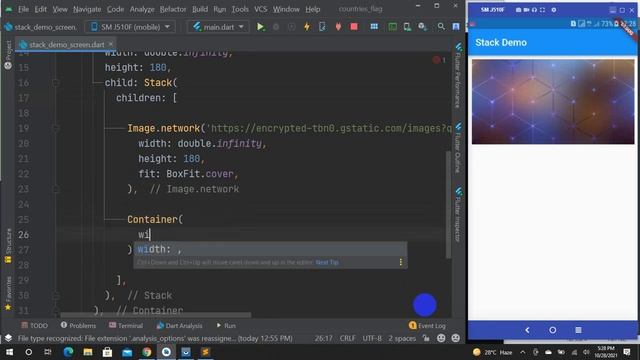Click the happy face feedback icon in the status bar
The height and width of the screenshot is (360, 640).
coord(441,338)
